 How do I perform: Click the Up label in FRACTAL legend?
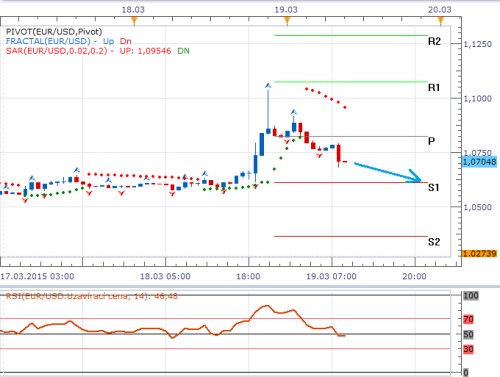coord(108,41)
